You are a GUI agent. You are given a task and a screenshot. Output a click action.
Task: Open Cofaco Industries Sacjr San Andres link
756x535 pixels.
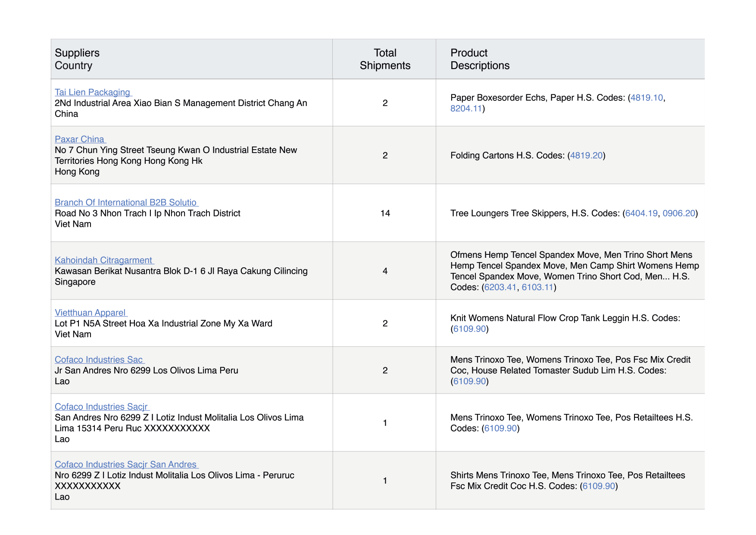click(126, 465)
